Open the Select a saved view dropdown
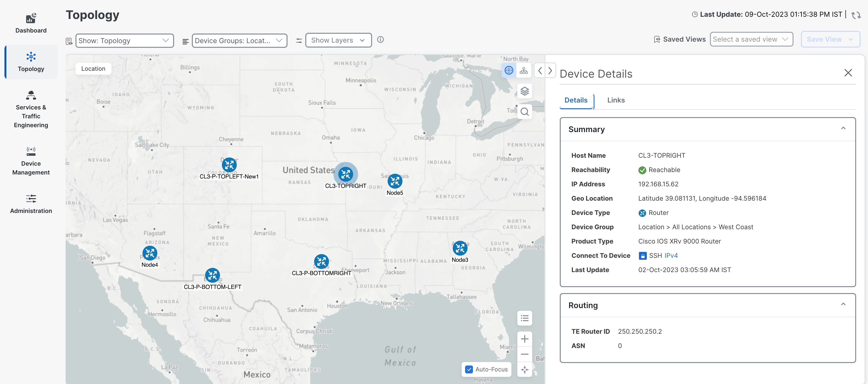Image resolution: width=868 pixels, height=384 pixels. [x=751, y=39]
